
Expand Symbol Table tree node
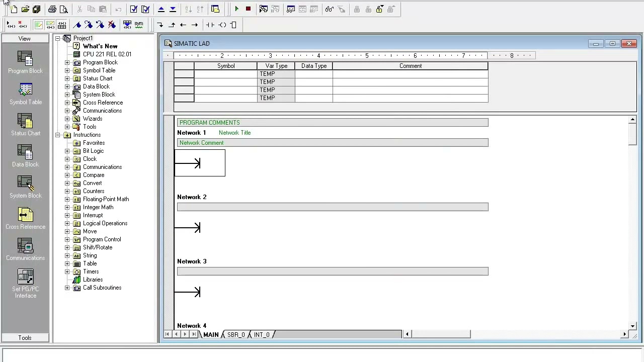pyautogui.click(x=67, y=70)
